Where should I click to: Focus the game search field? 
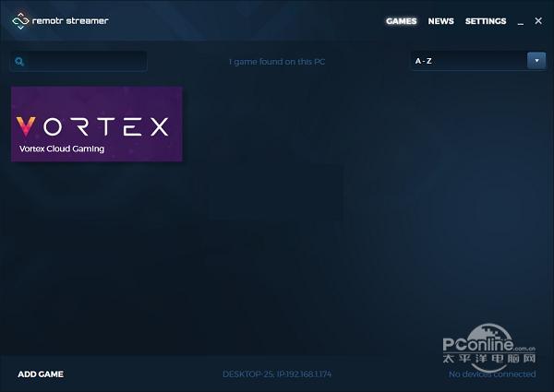[78, 62]
